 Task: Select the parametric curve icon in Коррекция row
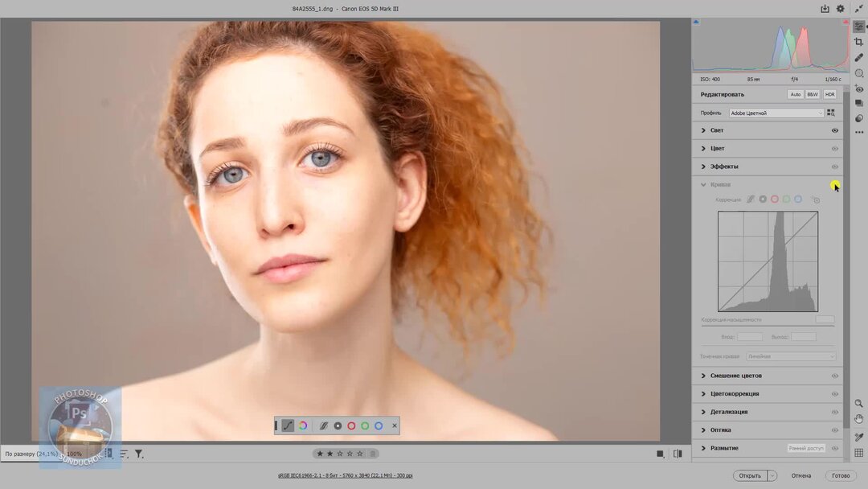(750, 199)
